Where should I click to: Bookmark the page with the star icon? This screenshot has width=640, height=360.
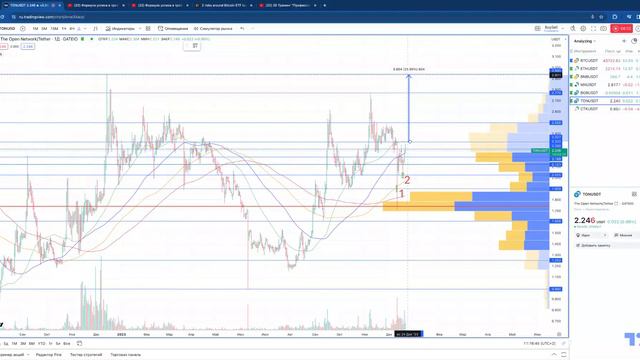click(601, 17)
